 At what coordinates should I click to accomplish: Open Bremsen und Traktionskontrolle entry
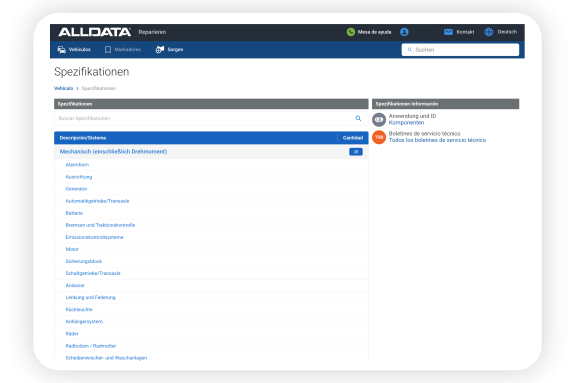pyautogui.click(x=100, y=225)
